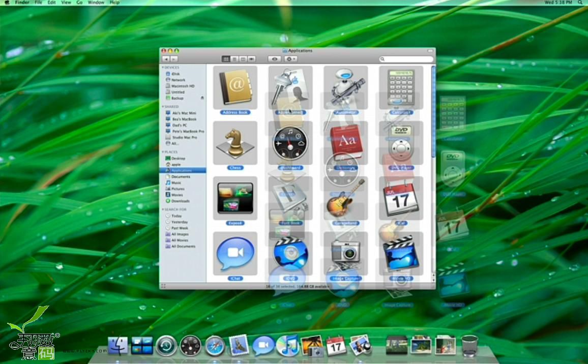Launch Time Machine from the Dock

[x=166, y=346]
